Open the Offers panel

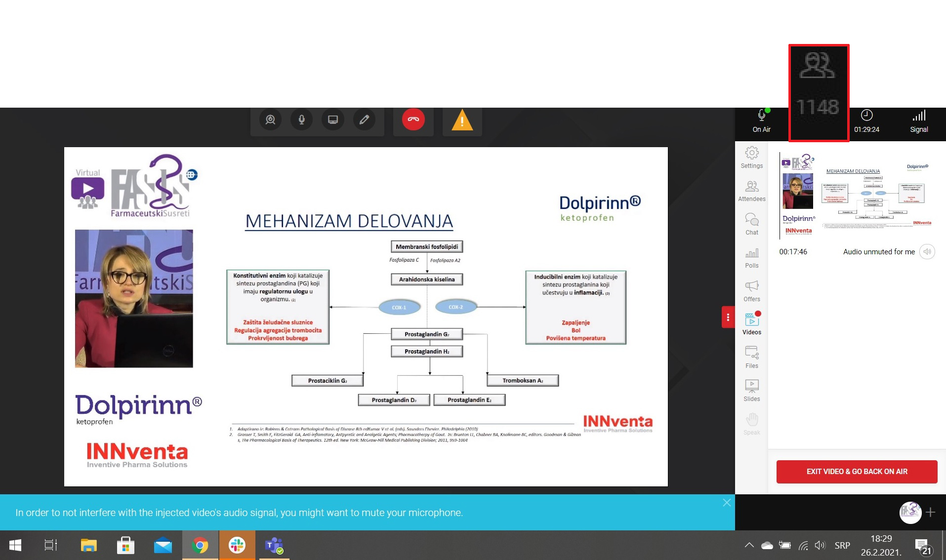(x=751, y=291)
